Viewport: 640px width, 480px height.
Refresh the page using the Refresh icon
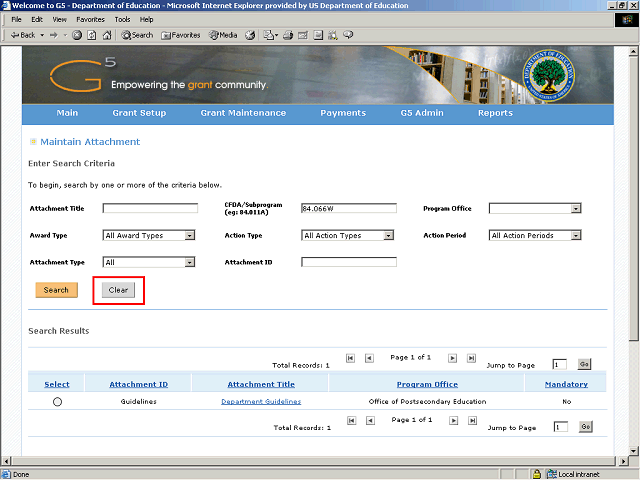pos(92,35)
